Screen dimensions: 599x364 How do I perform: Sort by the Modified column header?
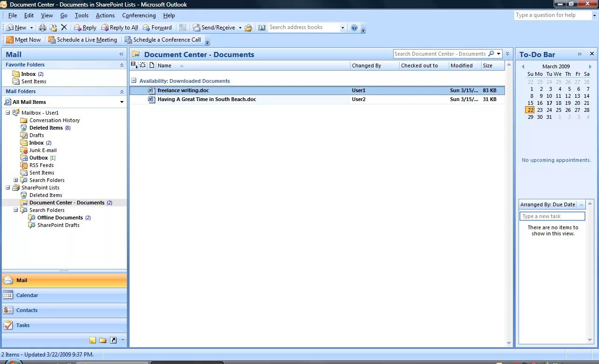pyautogui.click(x=465, y=66)
